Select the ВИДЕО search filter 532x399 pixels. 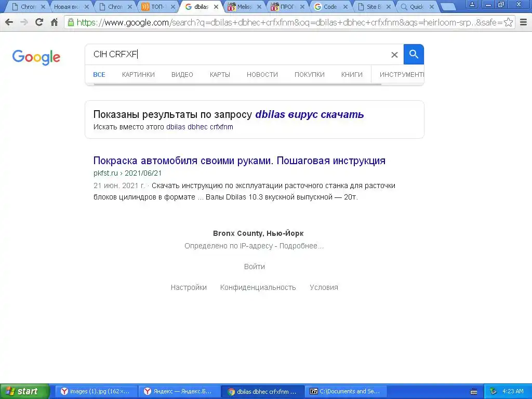coord(182,75)
